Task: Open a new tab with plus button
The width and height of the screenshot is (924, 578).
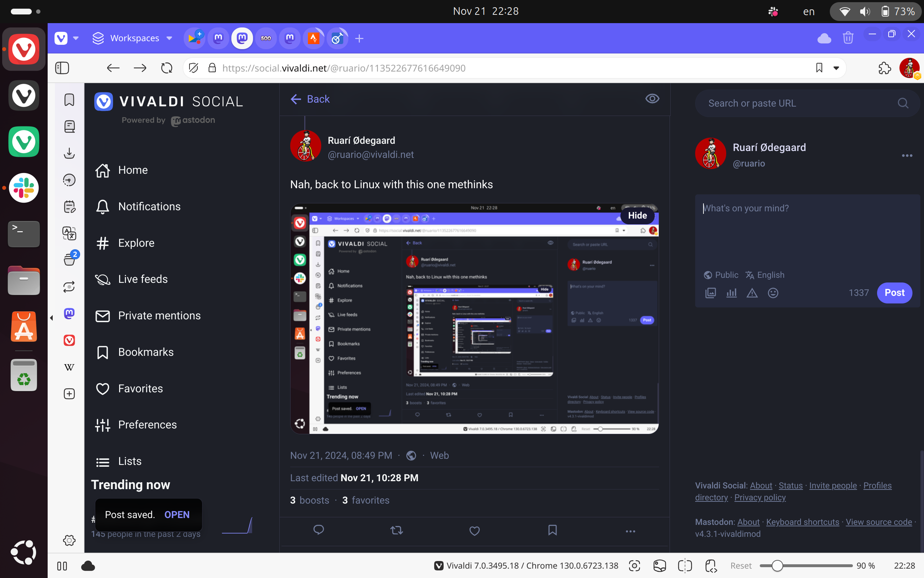Action: [359, 38]
